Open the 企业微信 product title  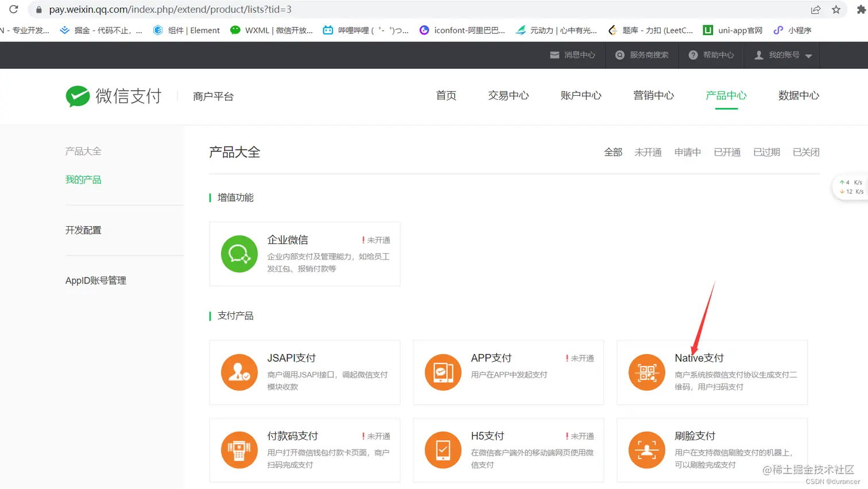[x=288, y=240]
